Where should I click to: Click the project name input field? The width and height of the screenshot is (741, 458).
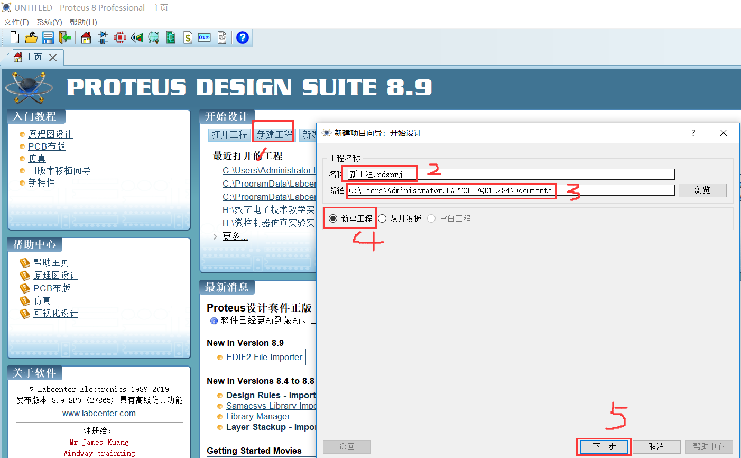(508, 174)
